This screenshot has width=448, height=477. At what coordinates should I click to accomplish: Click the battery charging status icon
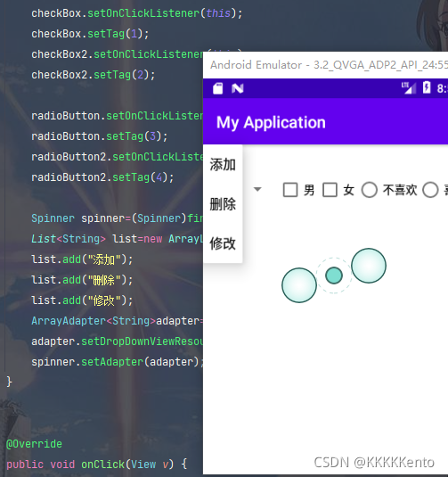pyautogui.click(x=427, y=87)
